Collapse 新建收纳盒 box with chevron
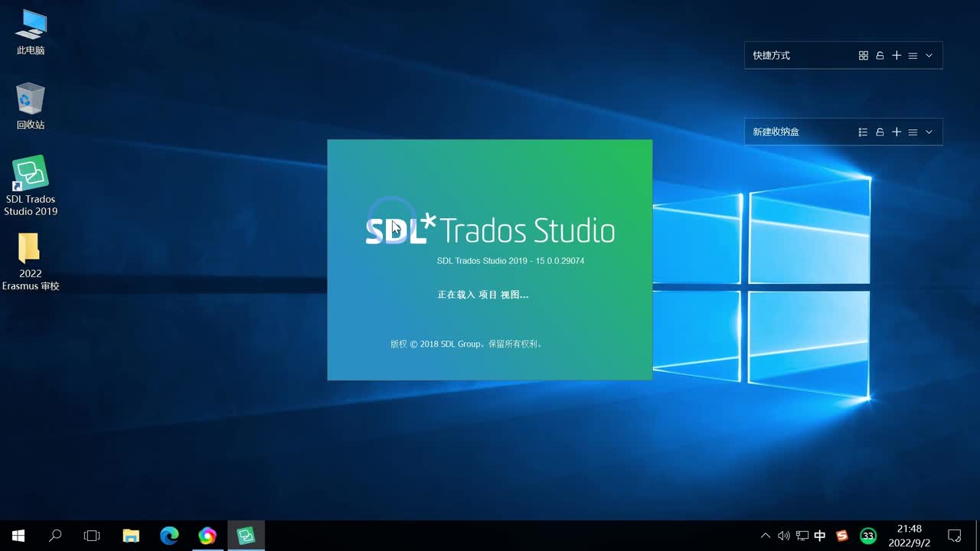Image resolution: width=980 pixels, height=551 pixels. pos(929,132)
